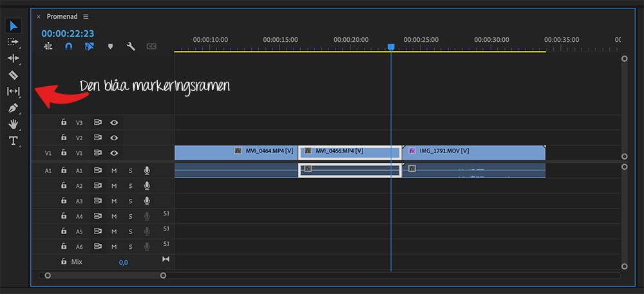Viewport: 644px width, 294px height.
Task: Select the Promenad sequence tab
Action: (x=62, y=17)
